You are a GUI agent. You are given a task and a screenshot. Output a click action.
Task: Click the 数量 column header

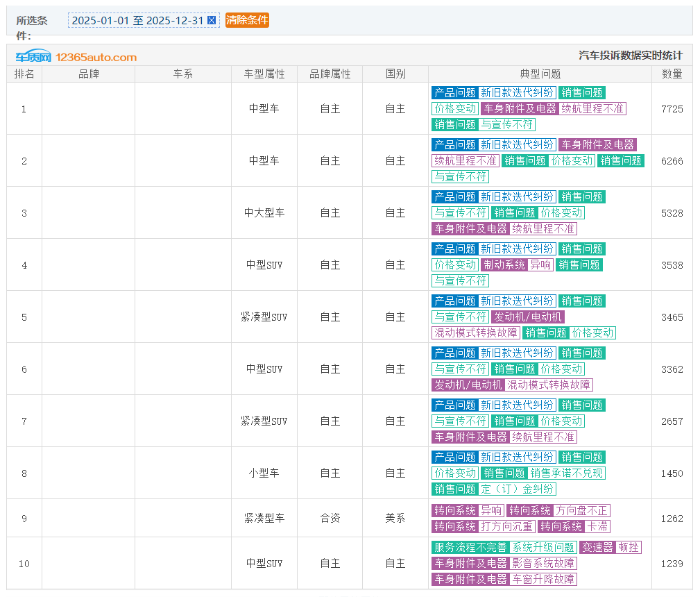point(672,74)
